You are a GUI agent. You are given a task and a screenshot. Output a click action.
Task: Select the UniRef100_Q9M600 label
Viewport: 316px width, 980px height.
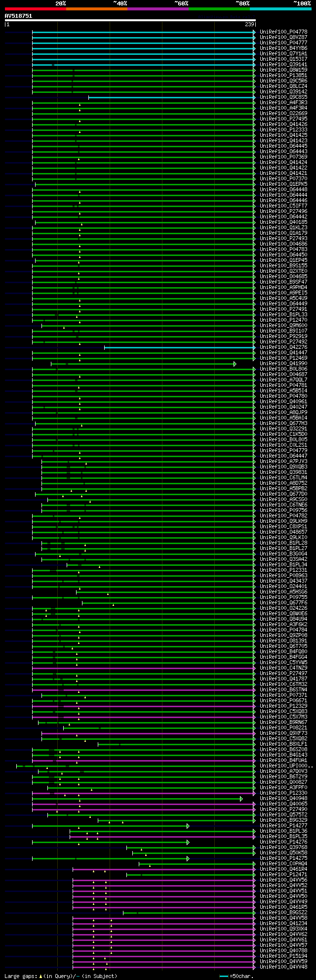pos(283,326)
